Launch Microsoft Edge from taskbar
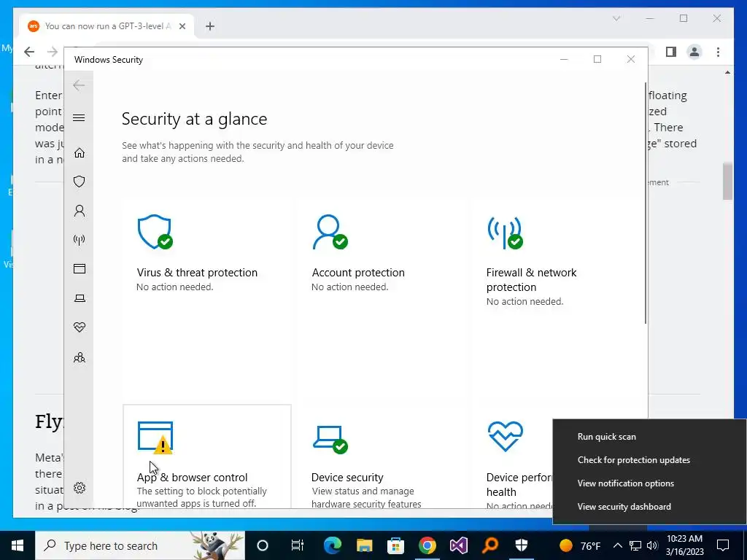This screenshot has height=560, width=747. [333, 545]
